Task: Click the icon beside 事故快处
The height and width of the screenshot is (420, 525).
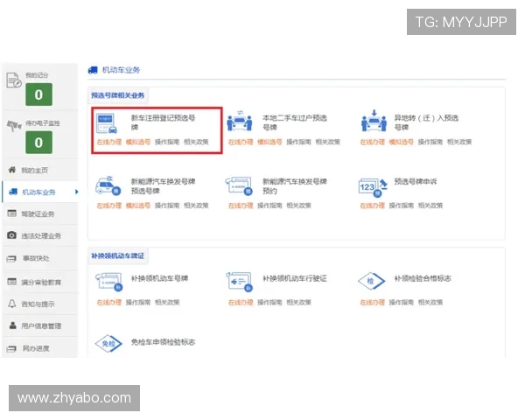Action: click(x=11, y=259)
